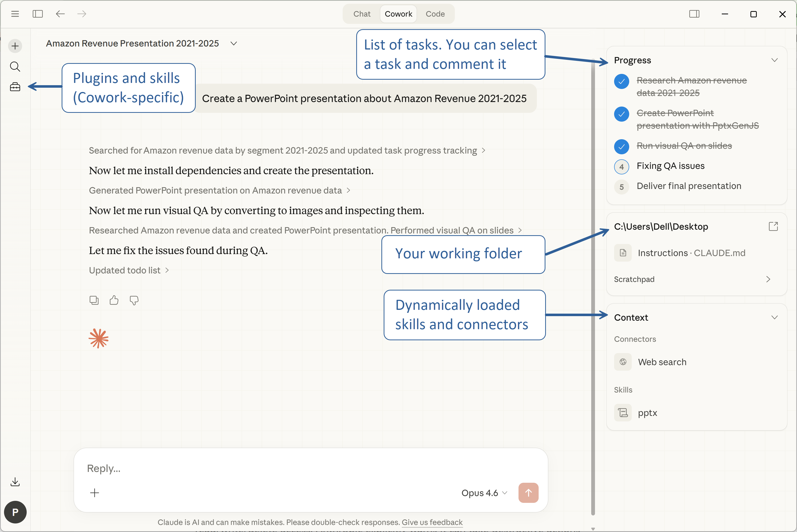Select the 'Create PowerPoint presentation' task checkmark
The width and height of the screenshot is (797, 532).
621,114
